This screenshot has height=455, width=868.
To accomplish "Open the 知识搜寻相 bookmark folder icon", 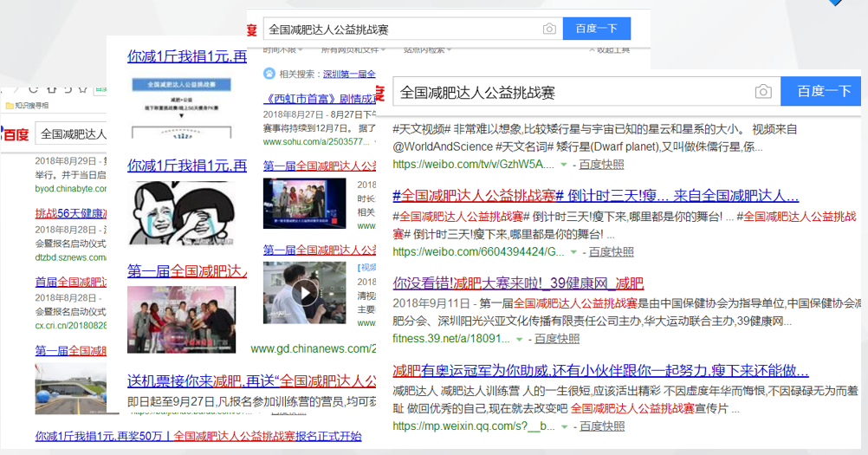I will [x=9, y=105].
